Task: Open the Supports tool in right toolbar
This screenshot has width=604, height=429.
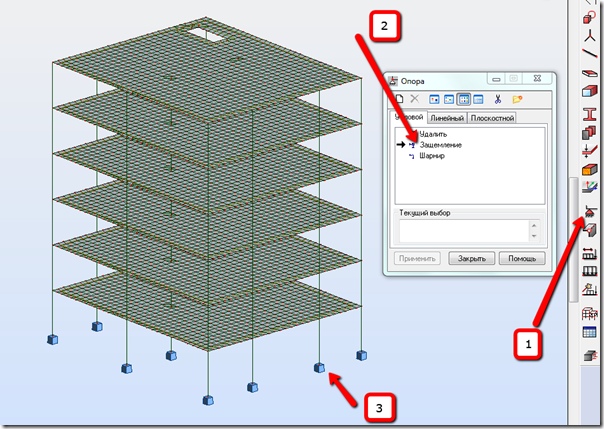Action: (x=589, y=211)
